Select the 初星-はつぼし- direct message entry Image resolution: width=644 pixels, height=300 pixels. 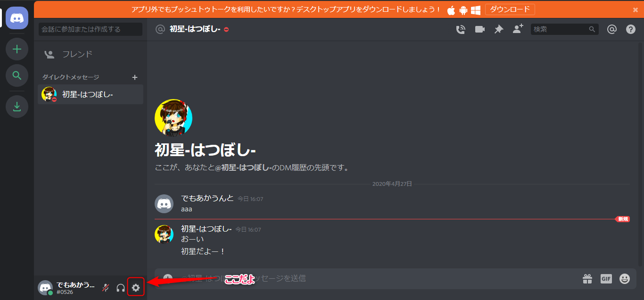[x=91, y=94]
